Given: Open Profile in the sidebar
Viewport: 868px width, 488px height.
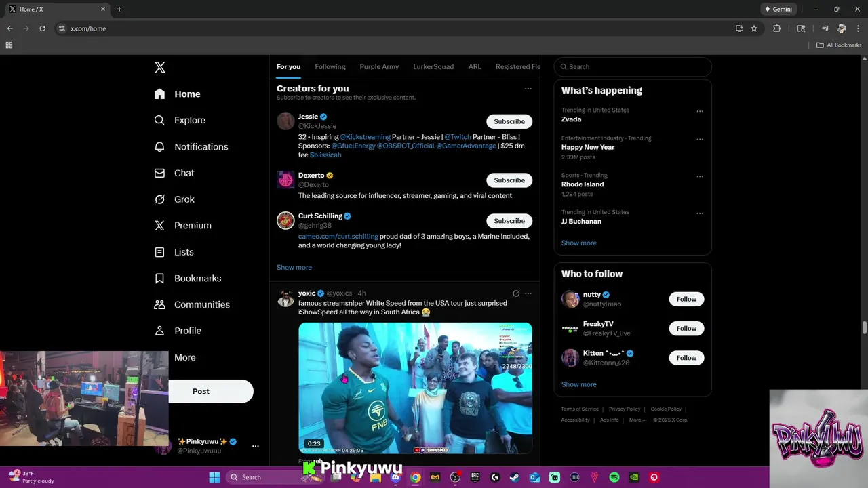Looking at the screenshot, I should (x=178, y=331).
